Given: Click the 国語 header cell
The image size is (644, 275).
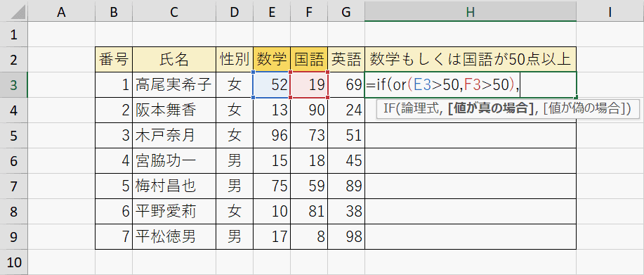Looking at the screenshot, I should (x=309, y=60).
